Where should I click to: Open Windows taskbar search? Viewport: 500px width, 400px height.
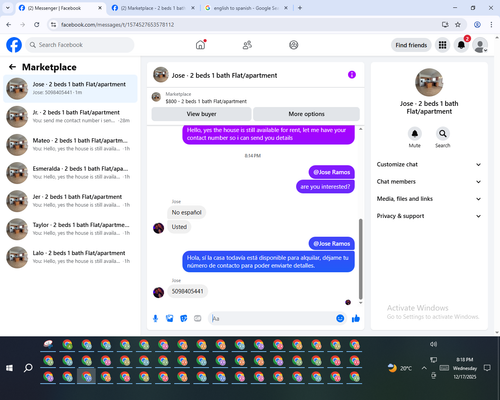(28, 368)
